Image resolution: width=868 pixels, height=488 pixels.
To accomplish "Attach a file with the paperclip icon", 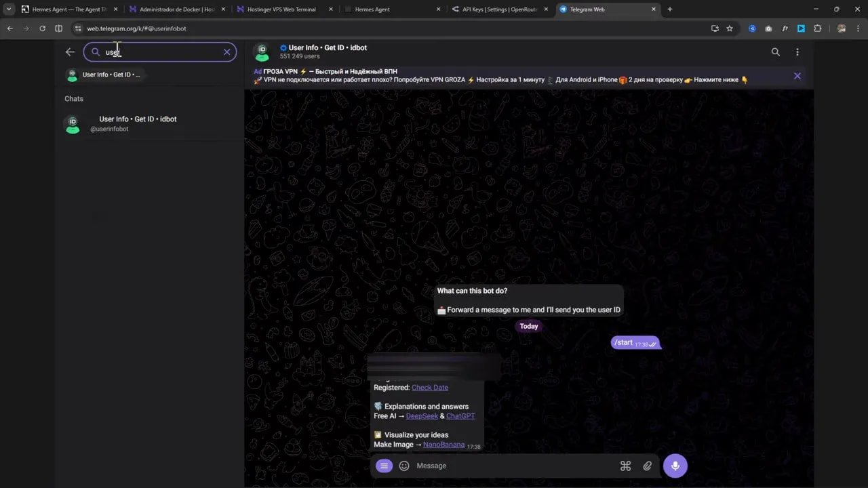I will [648, 466].
